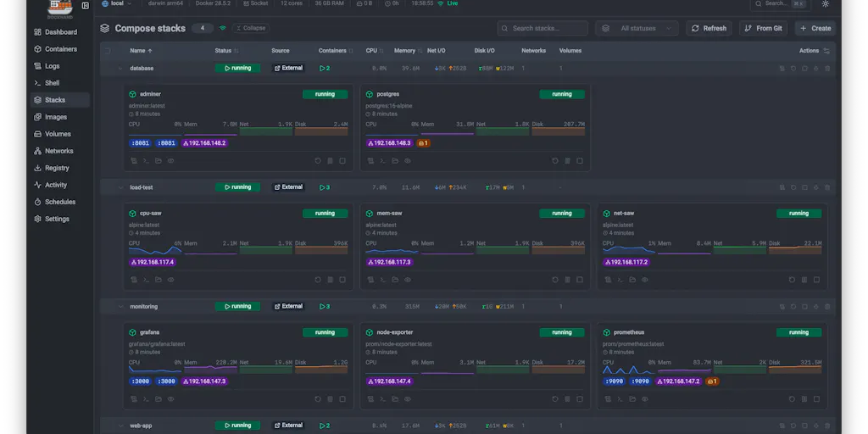Restart the postgres container
This screenshot has width=868, height=434.
554,161
